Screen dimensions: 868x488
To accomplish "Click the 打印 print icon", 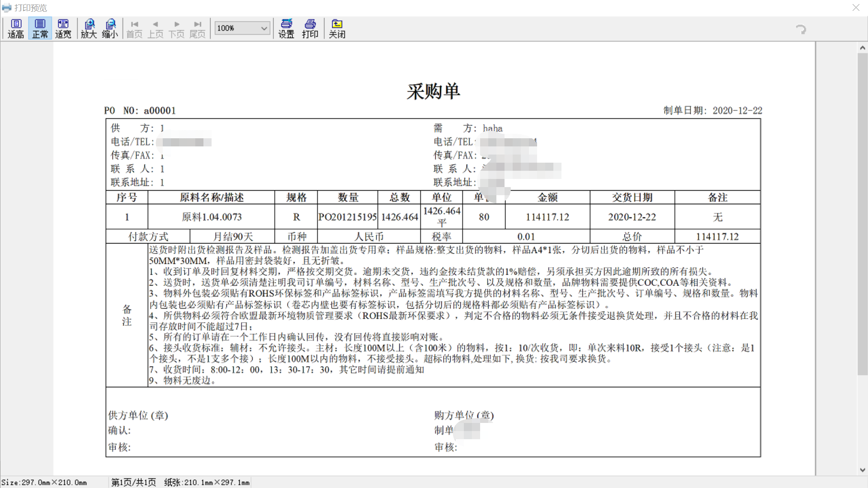I will [x=310, y=28].
